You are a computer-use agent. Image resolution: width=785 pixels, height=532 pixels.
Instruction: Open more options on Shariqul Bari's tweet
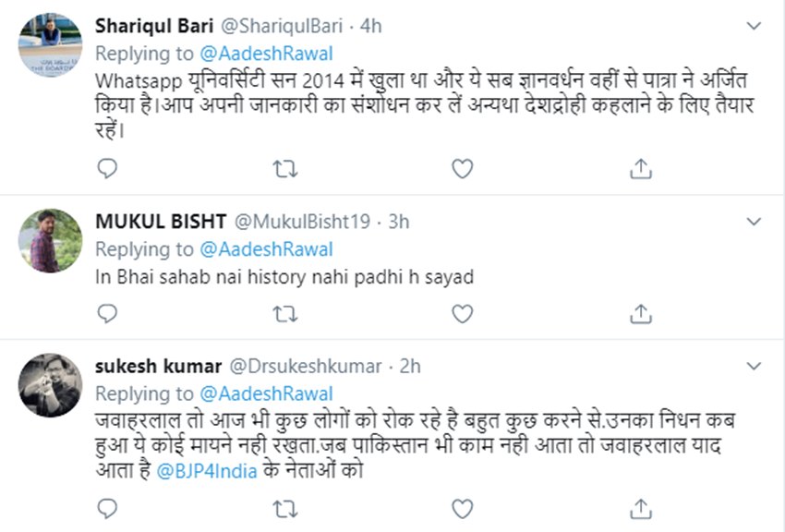[x=754, y=28]
